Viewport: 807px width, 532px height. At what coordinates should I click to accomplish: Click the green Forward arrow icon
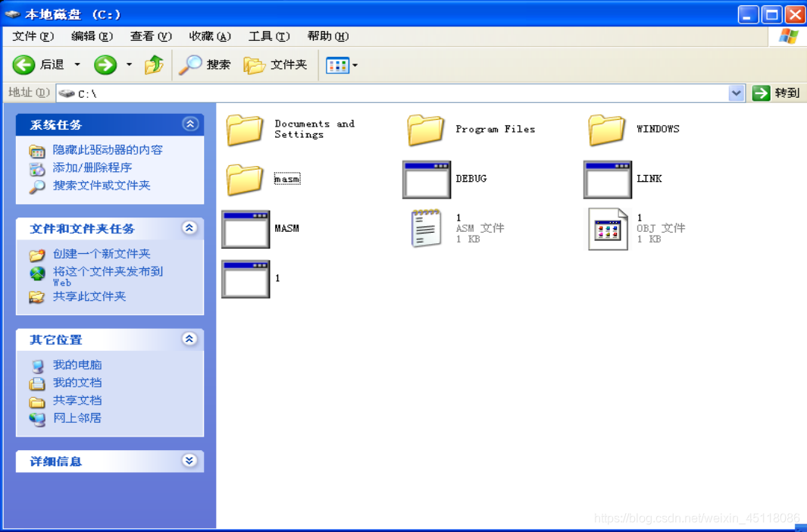tap(105, 65)
